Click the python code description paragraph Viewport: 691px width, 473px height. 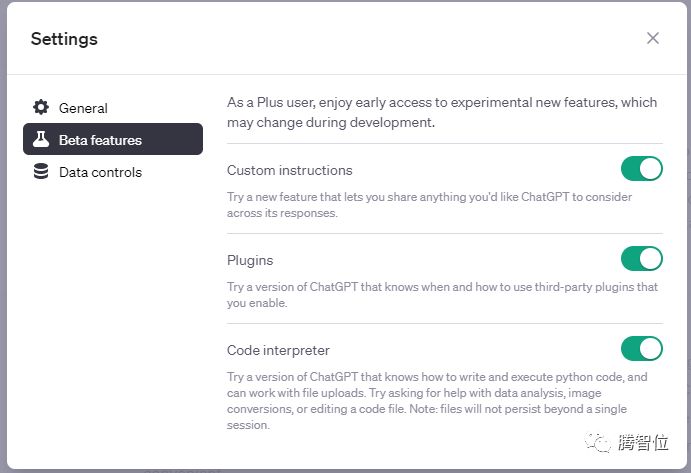coord(437,401)
